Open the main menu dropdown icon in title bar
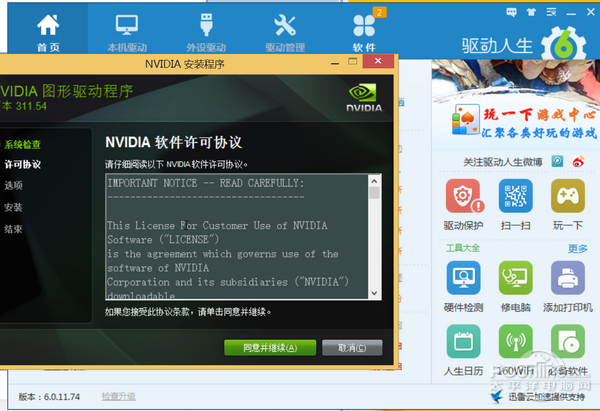600x411 pixels. (551, 12)
